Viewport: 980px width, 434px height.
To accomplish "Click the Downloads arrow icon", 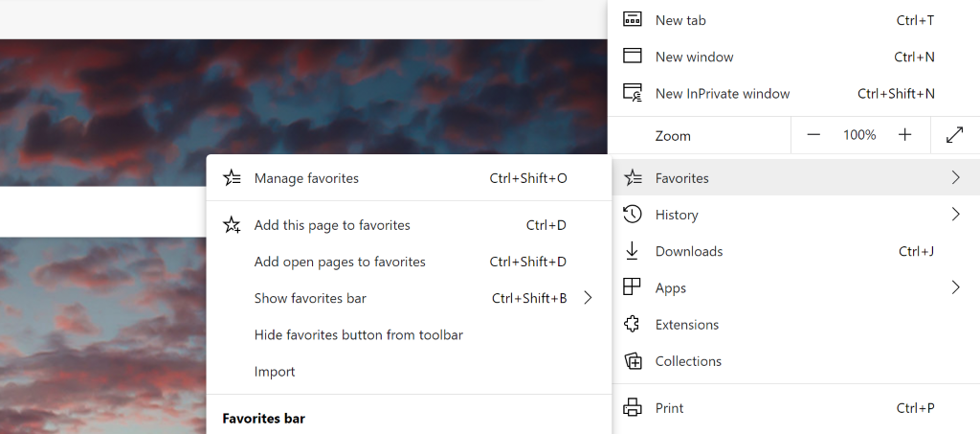I will pyautogui.click(x=632, y=251).
